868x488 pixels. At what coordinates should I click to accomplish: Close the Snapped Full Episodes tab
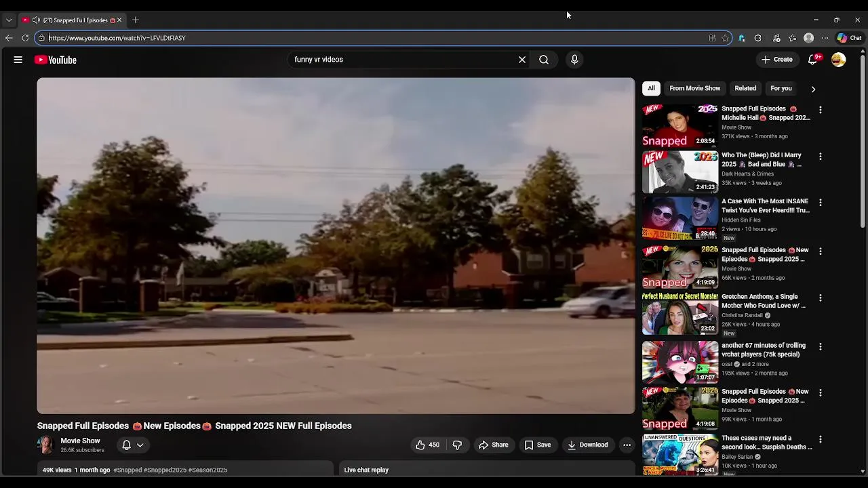[x=119, y=20]
